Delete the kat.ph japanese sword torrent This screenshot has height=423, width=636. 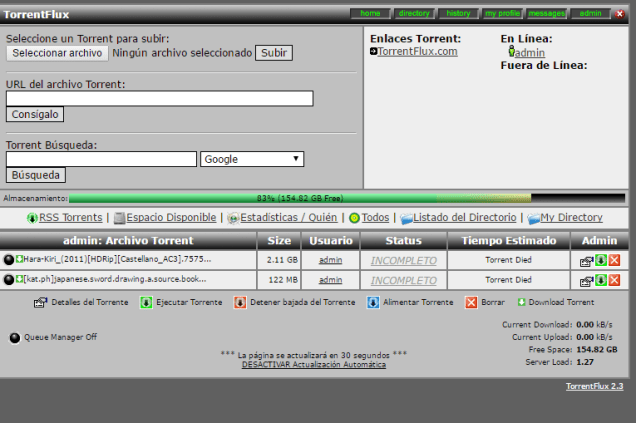(615, 280)
